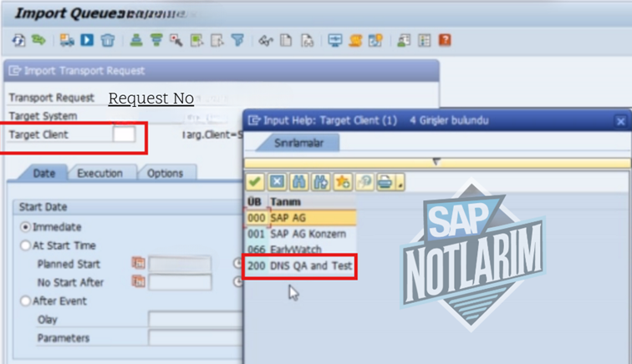632x364 pixels.
Task: Open the Options tab
Action: tap(166, 173)
